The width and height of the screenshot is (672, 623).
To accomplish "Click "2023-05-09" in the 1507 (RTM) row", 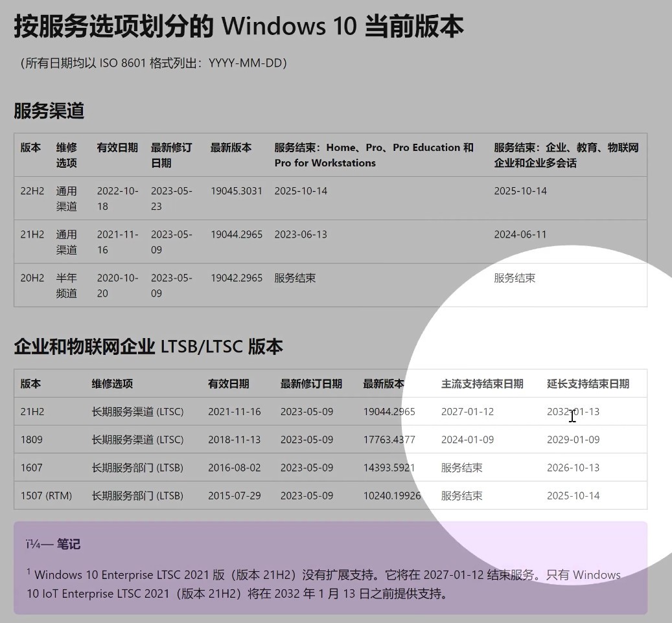I will (x=307, y=496).
